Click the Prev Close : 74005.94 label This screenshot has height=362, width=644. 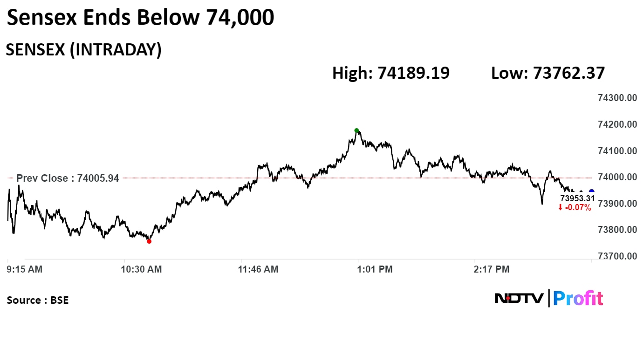[68, 178]
